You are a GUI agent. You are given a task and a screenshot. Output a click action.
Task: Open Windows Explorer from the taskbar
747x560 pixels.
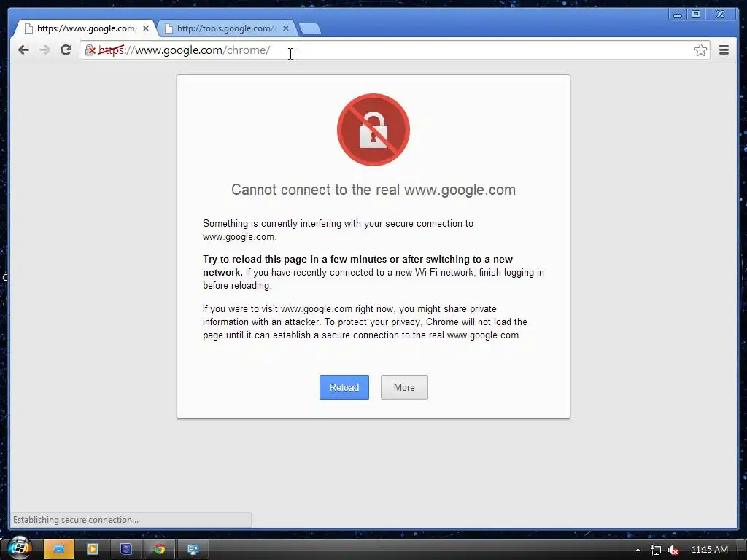tap(59, 549)
